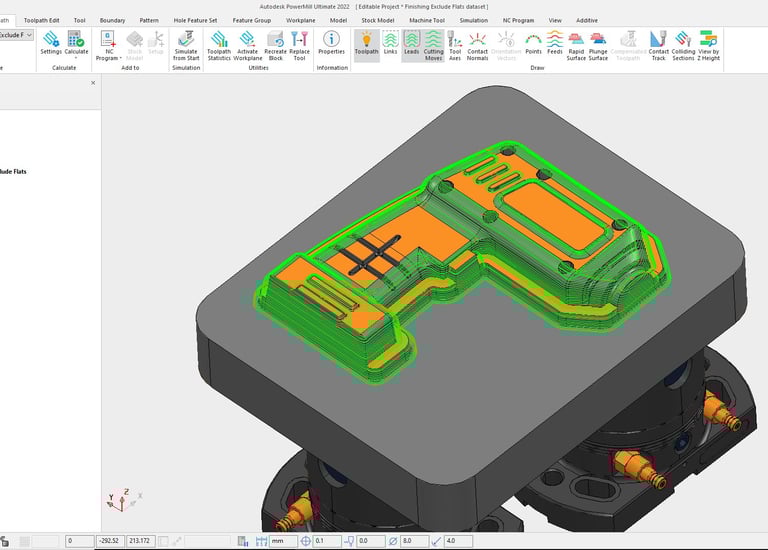Click the block icon in the status bar
Viewport: 768px width, 550px height.
tap(242, 541)
